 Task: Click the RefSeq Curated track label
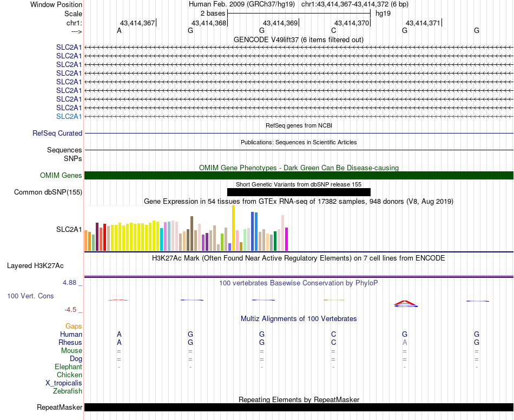point(57,134)
